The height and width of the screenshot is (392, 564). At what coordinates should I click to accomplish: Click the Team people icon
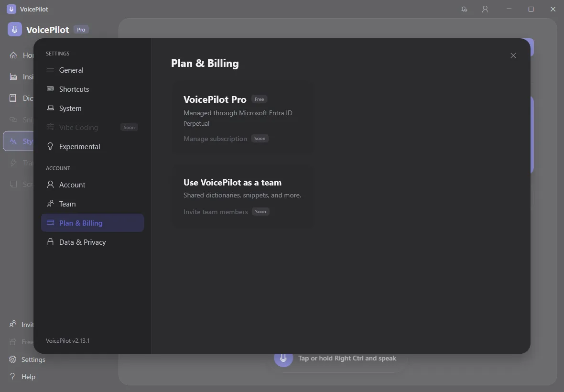click(50, 204)
